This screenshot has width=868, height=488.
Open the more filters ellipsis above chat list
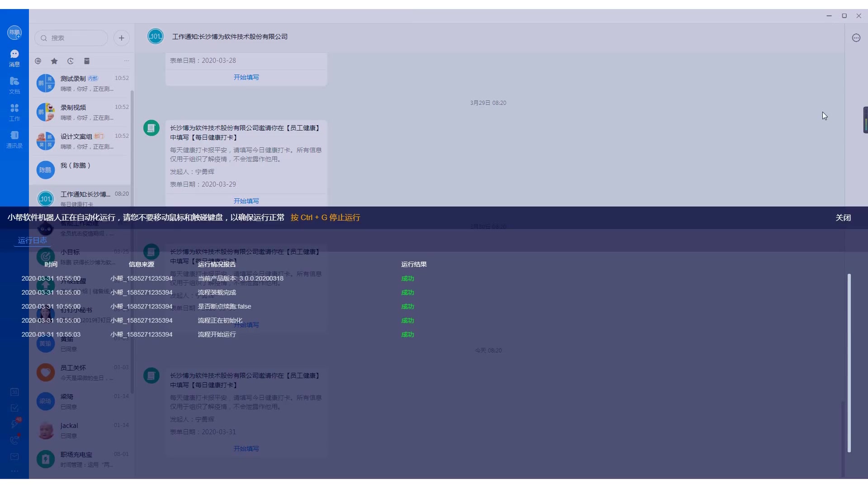click(127, 61)
